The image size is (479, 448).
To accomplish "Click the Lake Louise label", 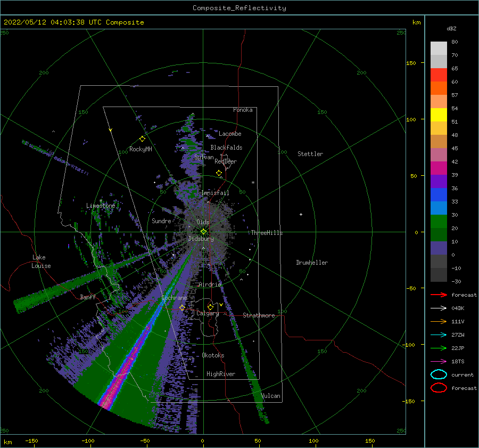I will (41, 262).
